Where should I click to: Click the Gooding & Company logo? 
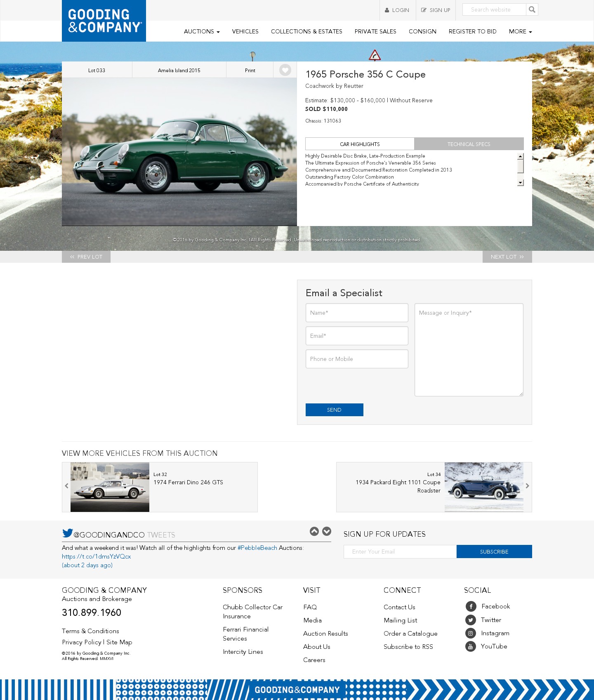point(104,21)
